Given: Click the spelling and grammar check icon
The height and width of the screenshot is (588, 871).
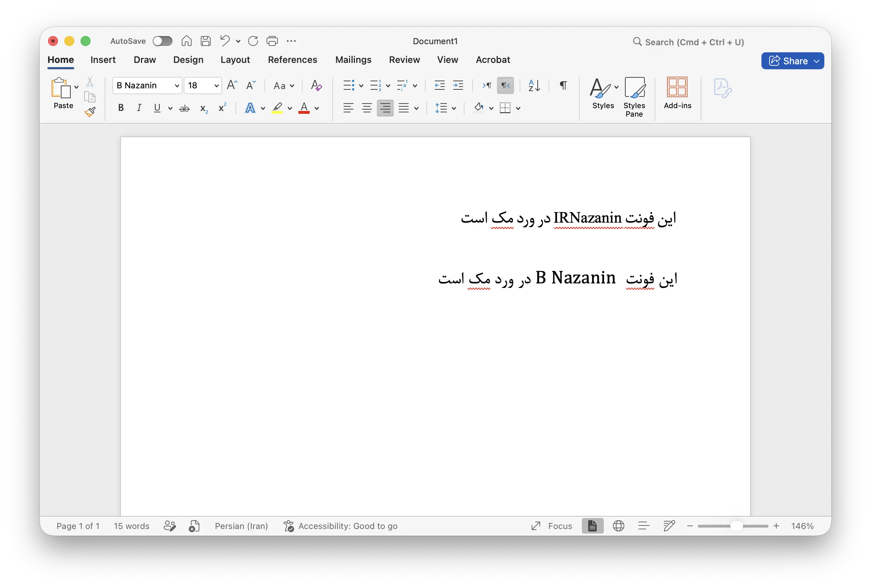Looking at the screenshot, I should coord(194,526).
